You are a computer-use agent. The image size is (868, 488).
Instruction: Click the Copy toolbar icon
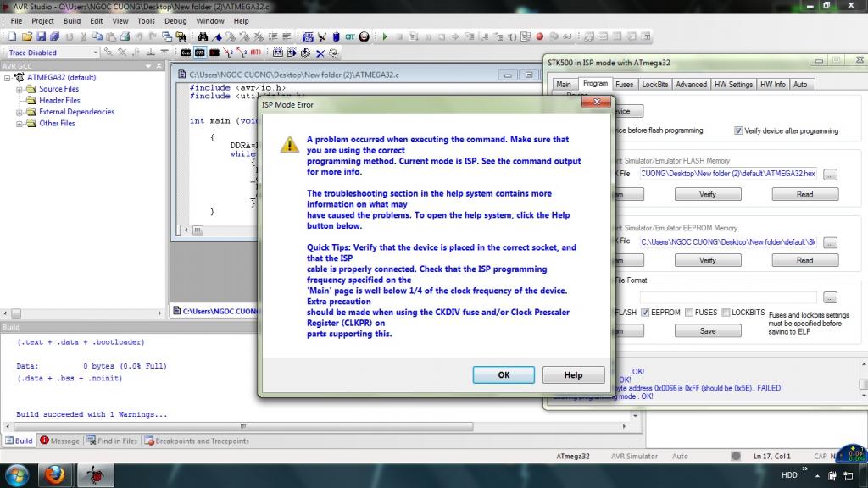pos(97,36)
